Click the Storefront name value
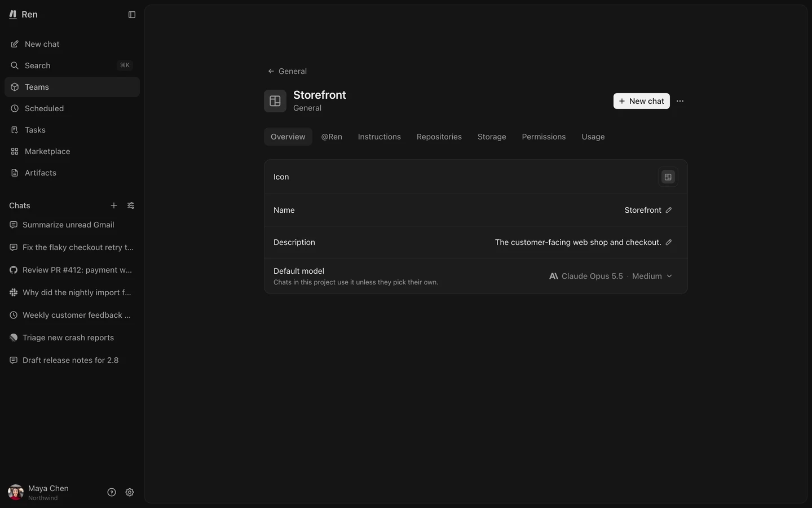812x508 pixels. pyautogui.click(x=643, y=210)
